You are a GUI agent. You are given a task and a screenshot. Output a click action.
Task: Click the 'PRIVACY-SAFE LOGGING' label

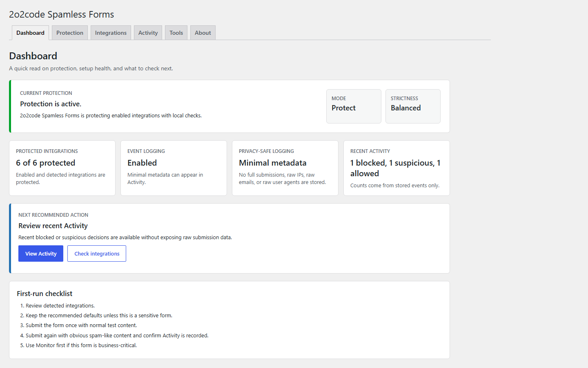click(x=266, y=151)
